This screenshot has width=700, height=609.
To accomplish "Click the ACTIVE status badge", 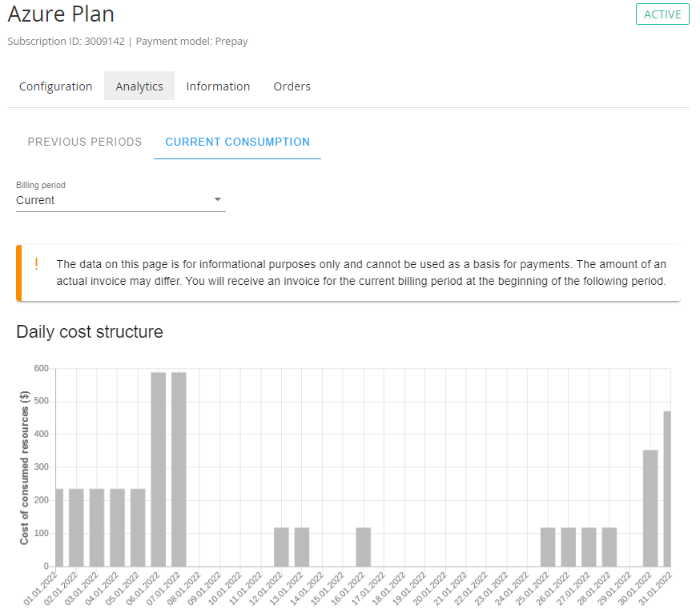I will coord(662,14).
